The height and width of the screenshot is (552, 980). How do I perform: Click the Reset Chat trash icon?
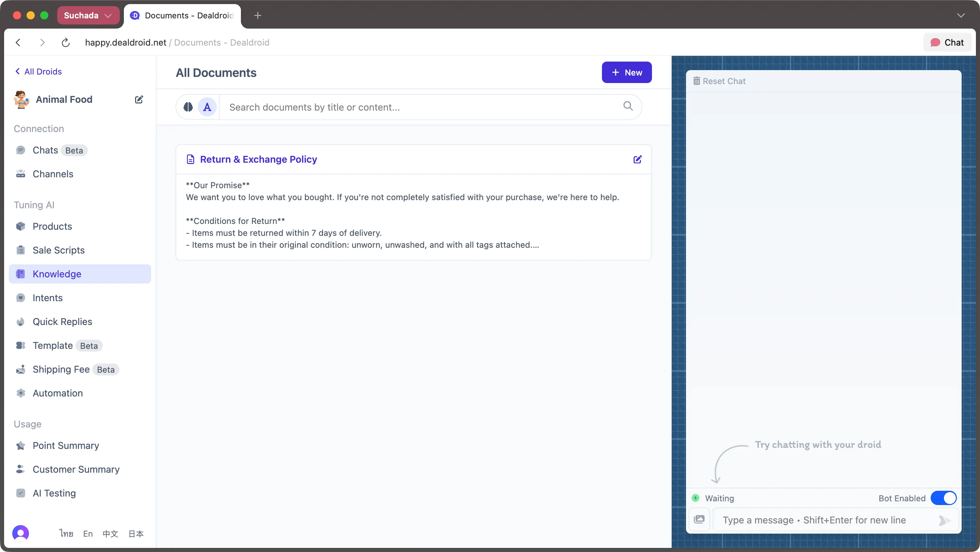click(x=697, y=81)
